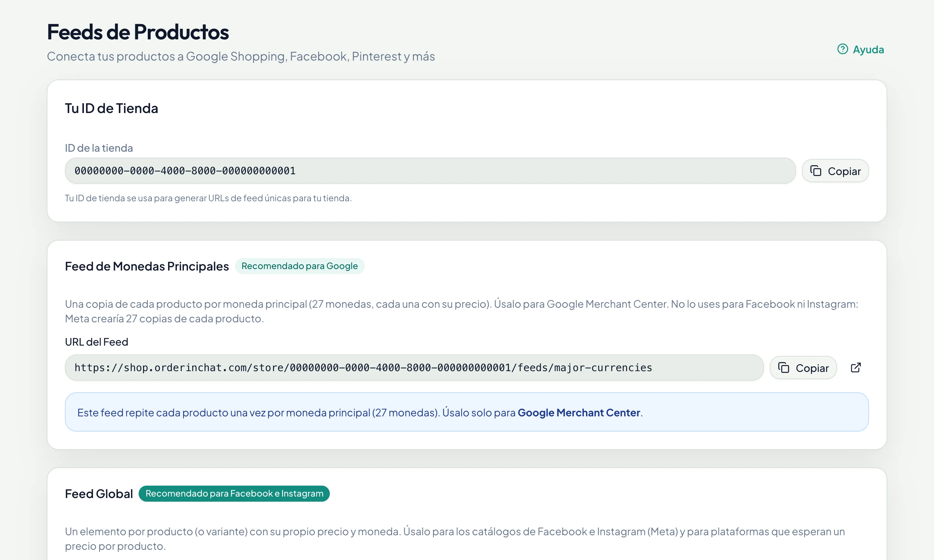Viewport: 934px width, 560px height.
Task: Select the ID de la tienda field
Action: [x=430, y=171]
